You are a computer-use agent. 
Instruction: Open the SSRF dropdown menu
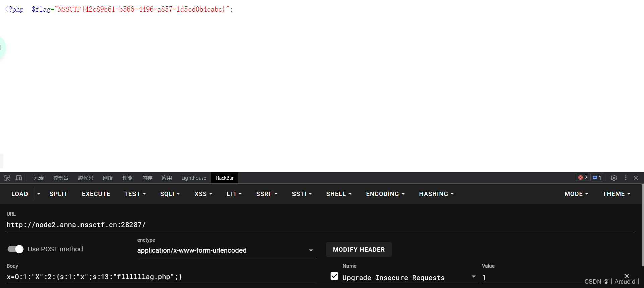point(267,194)
